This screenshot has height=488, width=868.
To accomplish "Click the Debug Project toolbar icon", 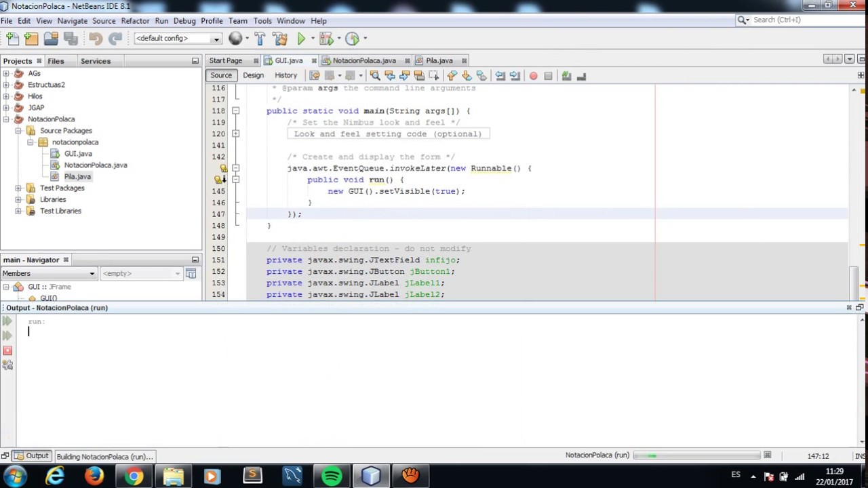I will pyautogui.click(x=326, y=39).
